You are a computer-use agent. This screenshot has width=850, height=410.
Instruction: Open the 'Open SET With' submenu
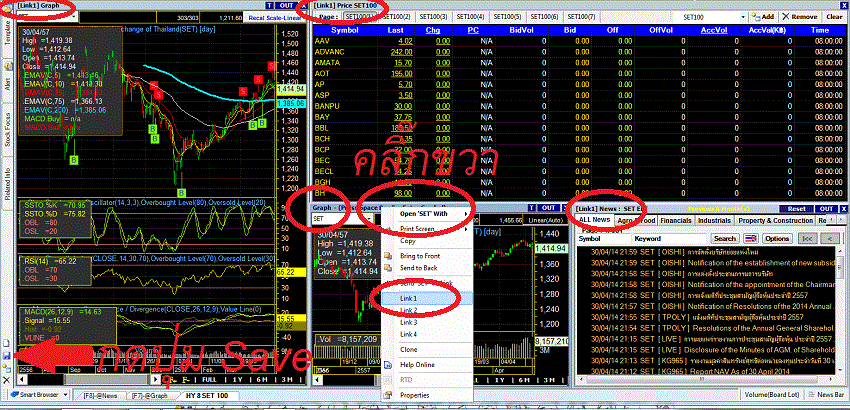coord(426,214)
